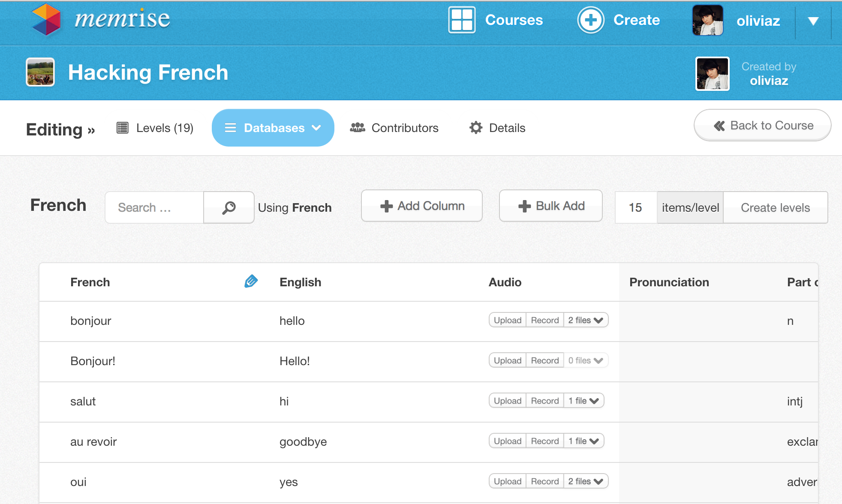Upload audio for bonjour
Viewport: 842px width, 504px height.
[x=508, y=320]
